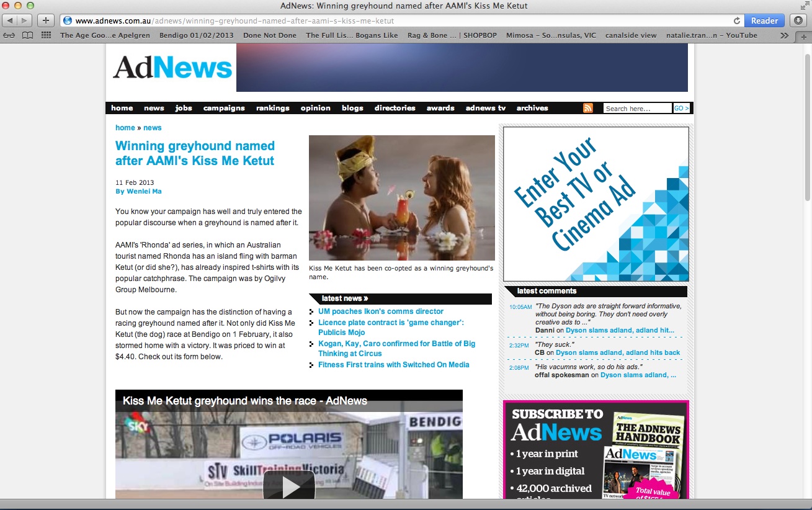Go forward with the Safari forward arrow
This screenshot has width=812, height=510.
coord(25,20)
